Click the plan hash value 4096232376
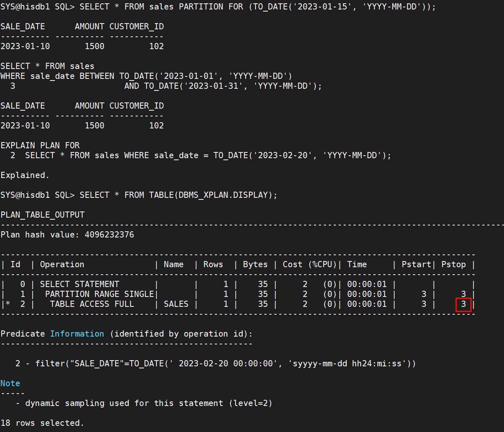Screen dimensions: 504x432 109,235
